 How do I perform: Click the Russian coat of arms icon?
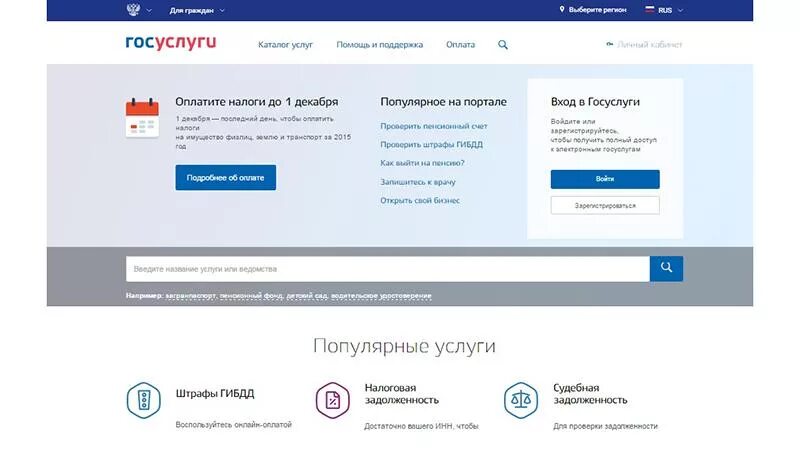133,10
